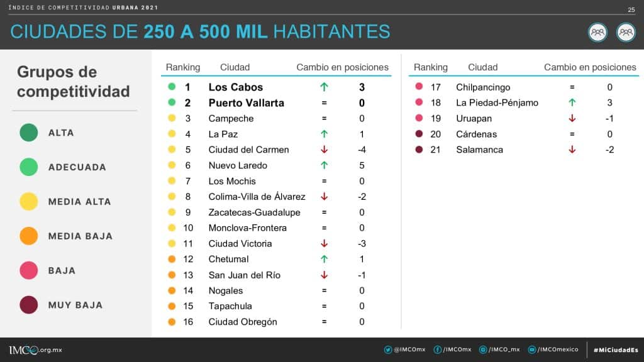644x362 pixels.
Task: Click the equals sign in the Campeche row
Action: click(324, 119)
